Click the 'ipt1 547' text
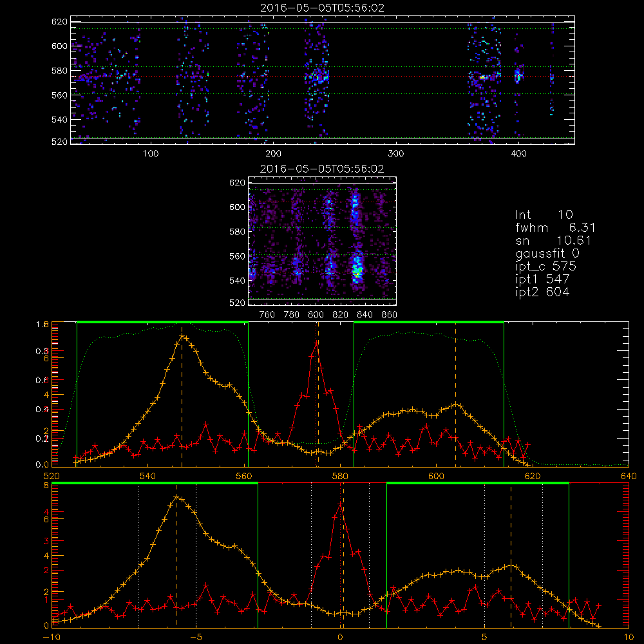 (542, 279)
